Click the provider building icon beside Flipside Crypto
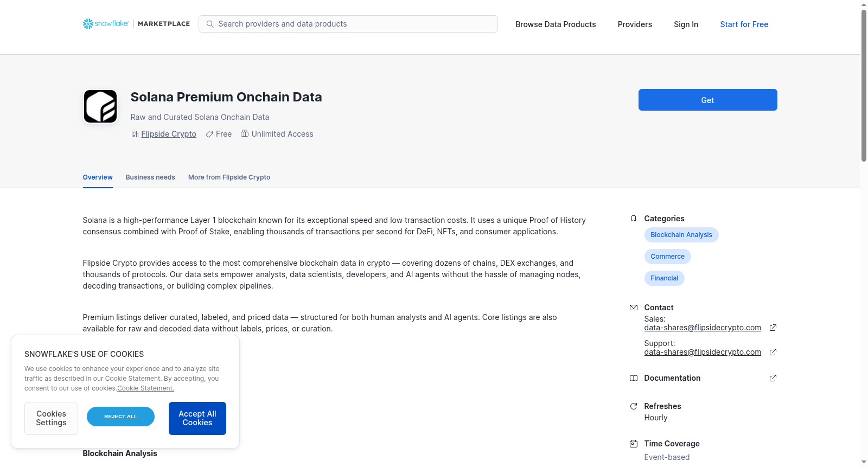Screen dimensions: 868x467 pyautogui.click(x=135, y=134)
